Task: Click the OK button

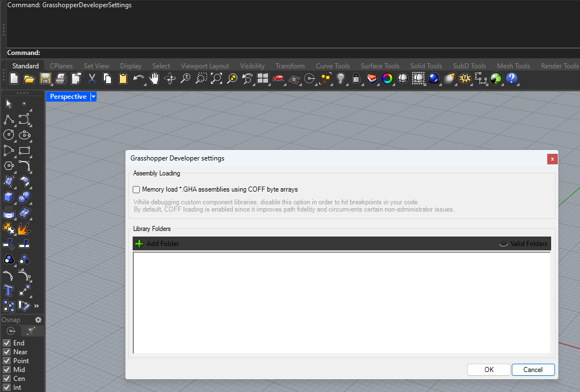Action: click(488, 369)
